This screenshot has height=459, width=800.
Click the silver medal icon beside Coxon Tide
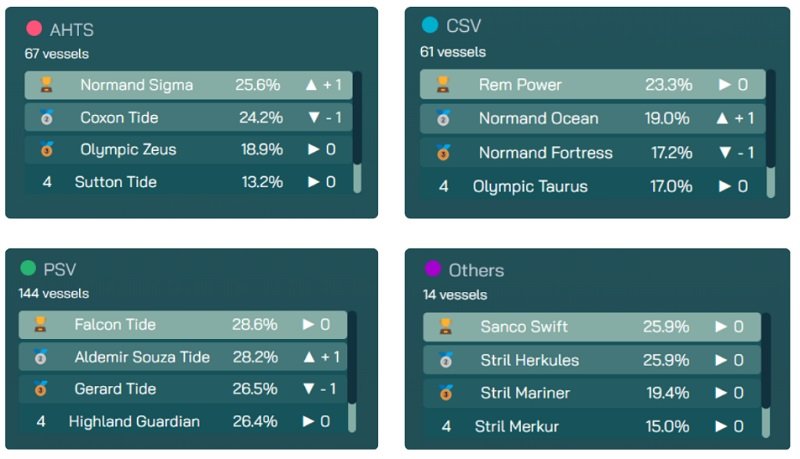tap(47, 118)
